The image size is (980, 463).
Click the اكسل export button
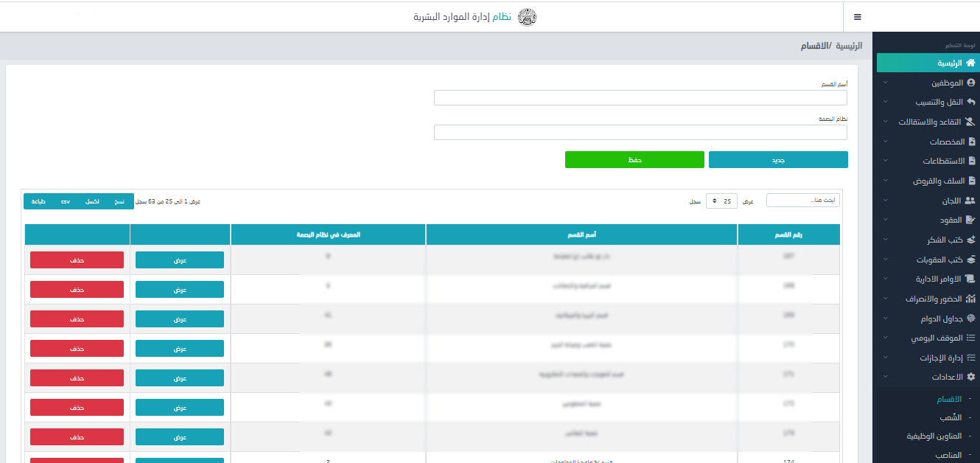point(92,201)
